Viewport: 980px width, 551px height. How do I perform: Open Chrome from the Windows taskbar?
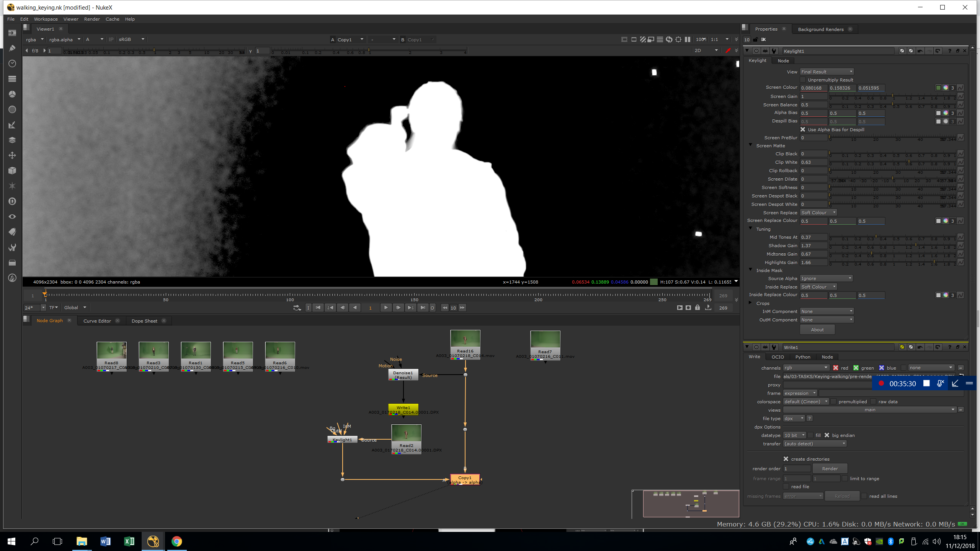point(176,541)
